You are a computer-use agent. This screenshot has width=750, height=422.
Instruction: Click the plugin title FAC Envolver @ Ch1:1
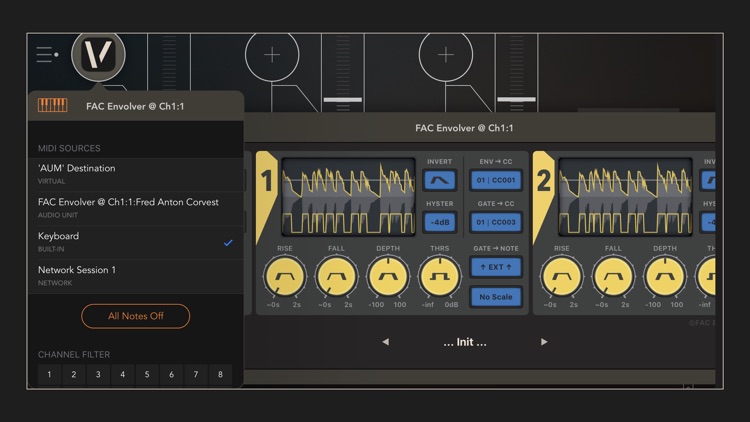(x=464, y=128)
